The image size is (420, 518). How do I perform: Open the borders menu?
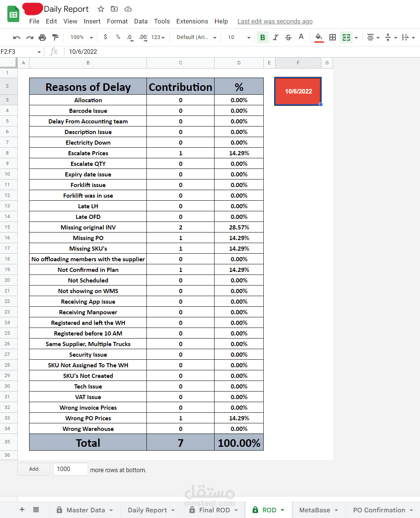[x=333, y=37]
